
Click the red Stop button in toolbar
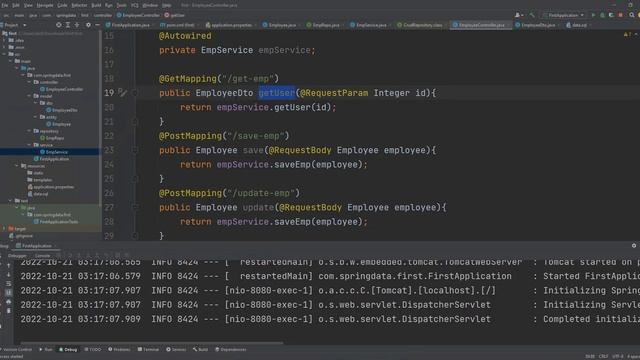click(620, 15)
